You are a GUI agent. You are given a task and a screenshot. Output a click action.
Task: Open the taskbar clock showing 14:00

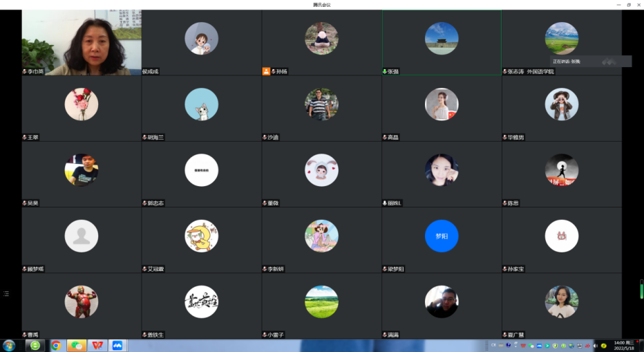click(x=624, y=345)
